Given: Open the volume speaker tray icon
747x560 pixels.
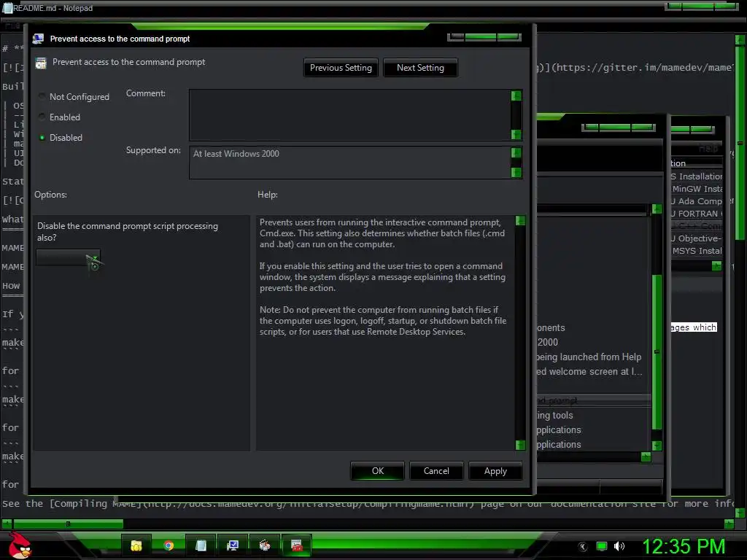Looking at the screenshot, I should point(619,547).
